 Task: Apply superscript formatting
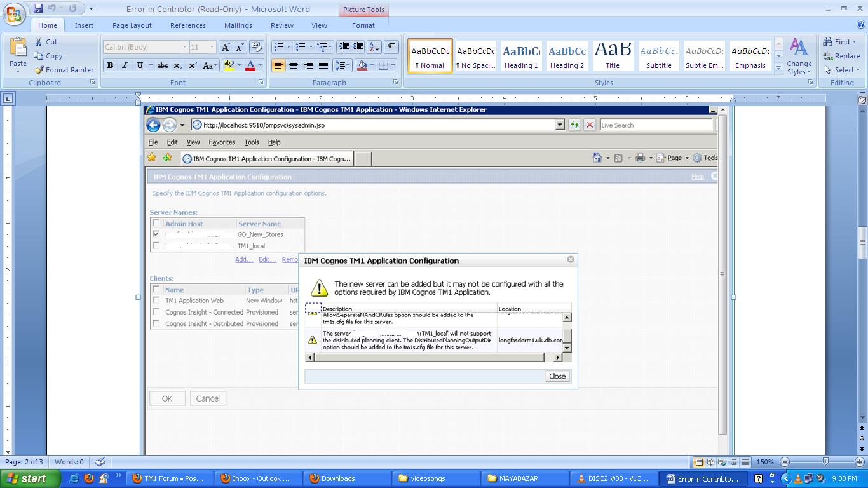(193, 65)
